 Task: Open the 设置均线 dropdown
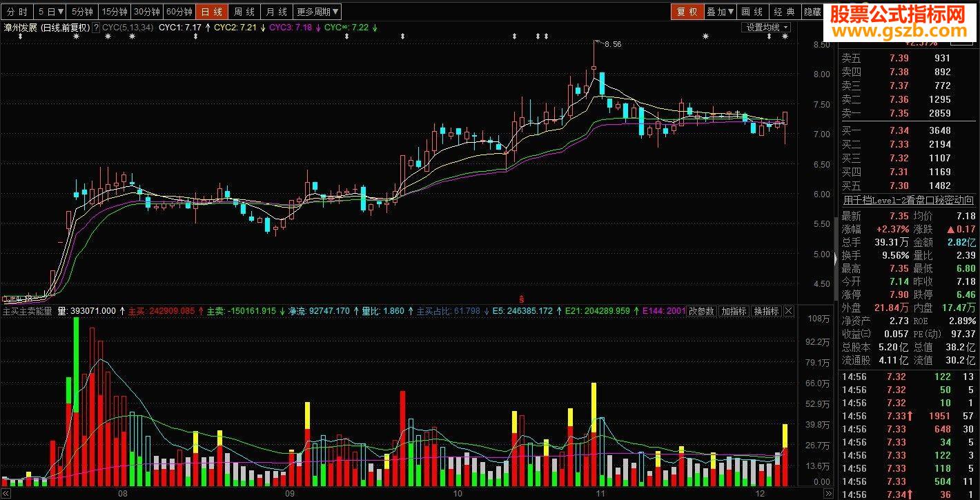pos(767,28)
